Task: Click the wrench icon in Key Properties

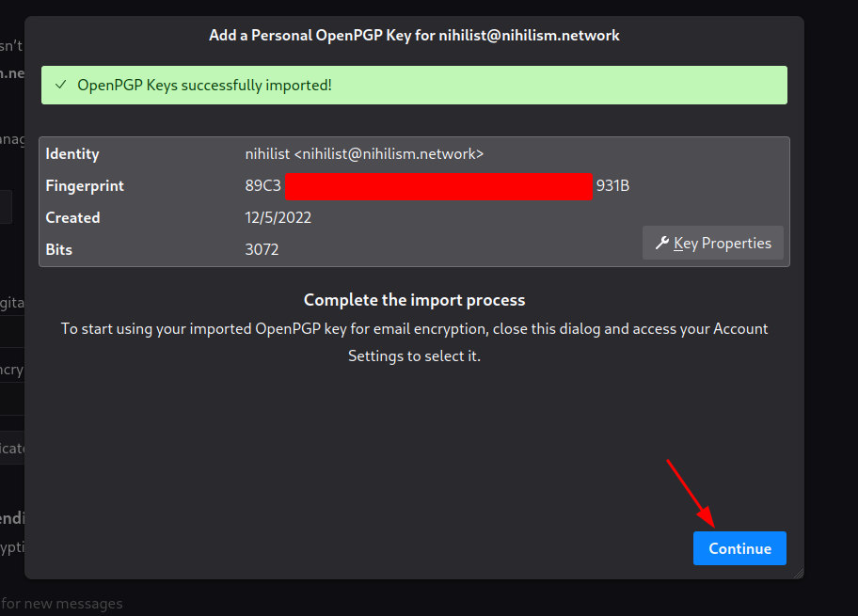Action: point(662,243)
